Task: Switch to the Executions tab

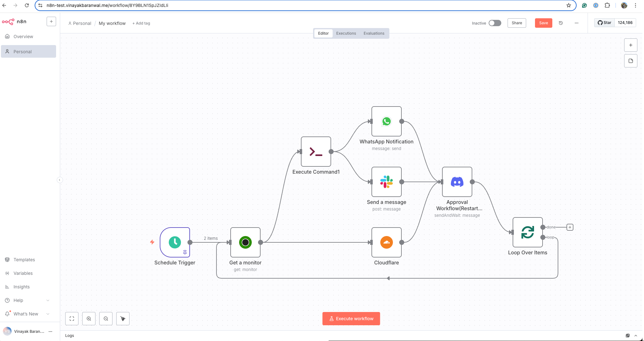Action: point(346,33)
